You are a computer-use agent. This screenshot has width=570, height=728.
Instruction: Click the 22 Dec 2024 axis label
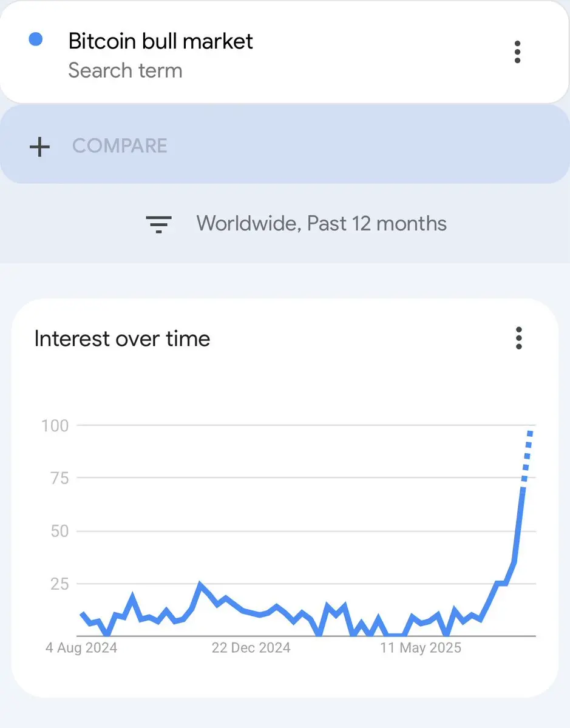click(251, 648)
